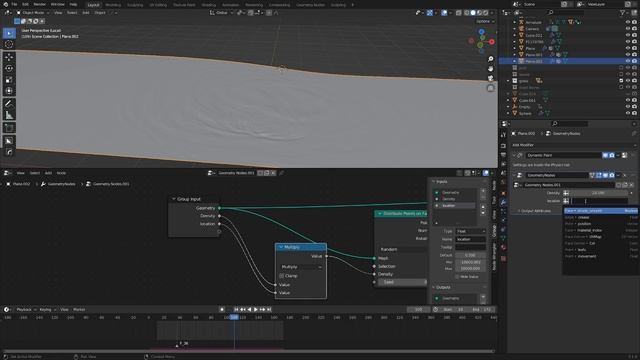Open the Object properties tab icon
Screen dimensions: 640x360
[x=503, y=193]
